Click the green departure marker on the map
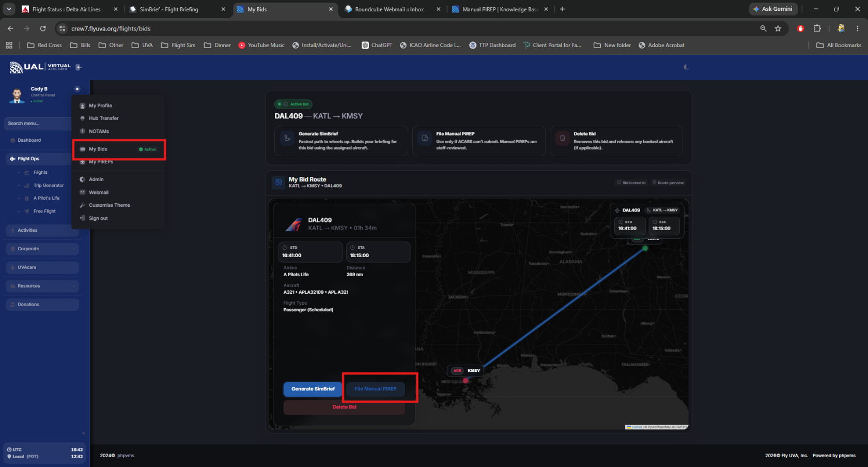The height and width of the screenshot is (467, 868). click(x=645, y=248)
